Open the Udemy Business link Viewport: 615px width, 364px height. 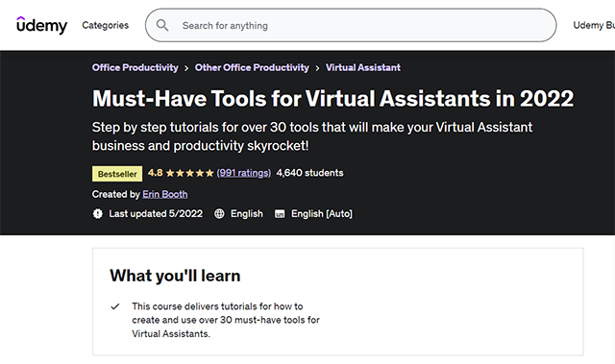(594, 25)
